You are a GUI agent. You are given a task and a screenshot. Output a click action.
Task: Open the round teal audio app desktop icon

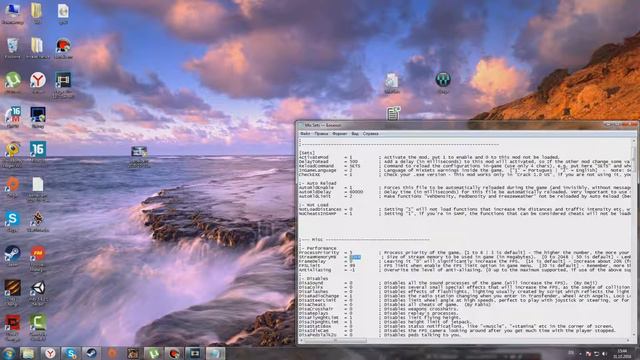coord(443,82)
